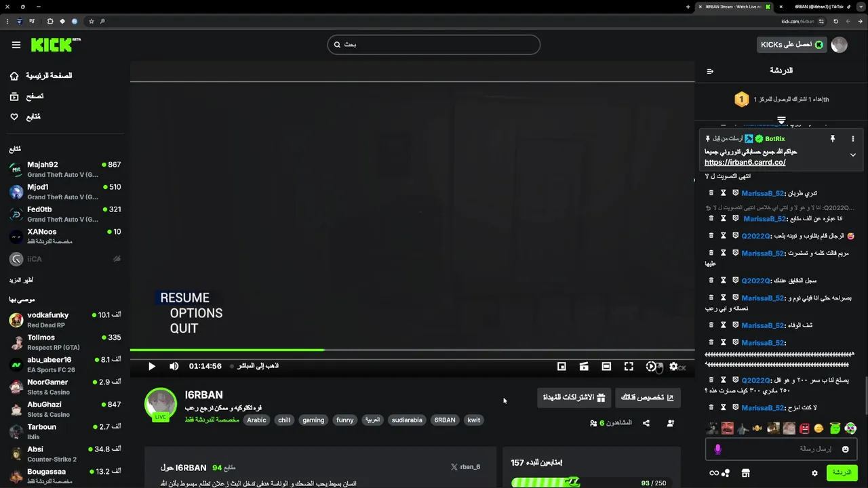
Task: Open XANoos followed channel
Action: tap(65, 237)
